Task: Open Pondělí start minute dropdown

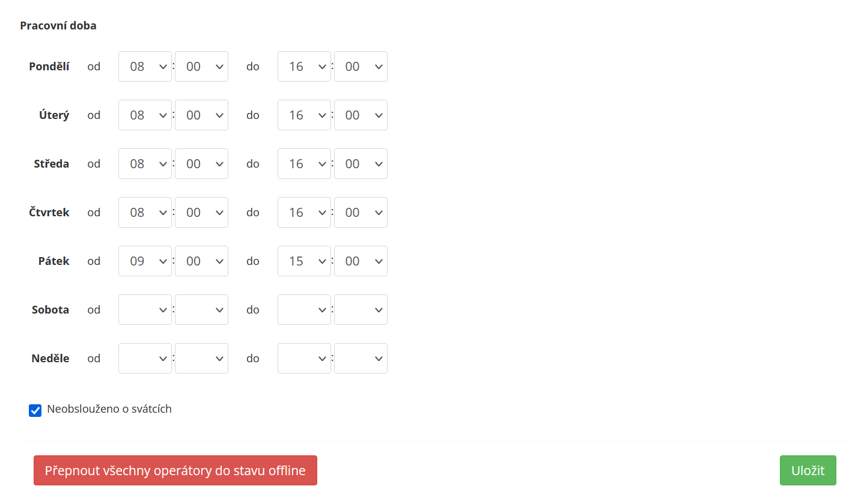Action: point(201,67)
